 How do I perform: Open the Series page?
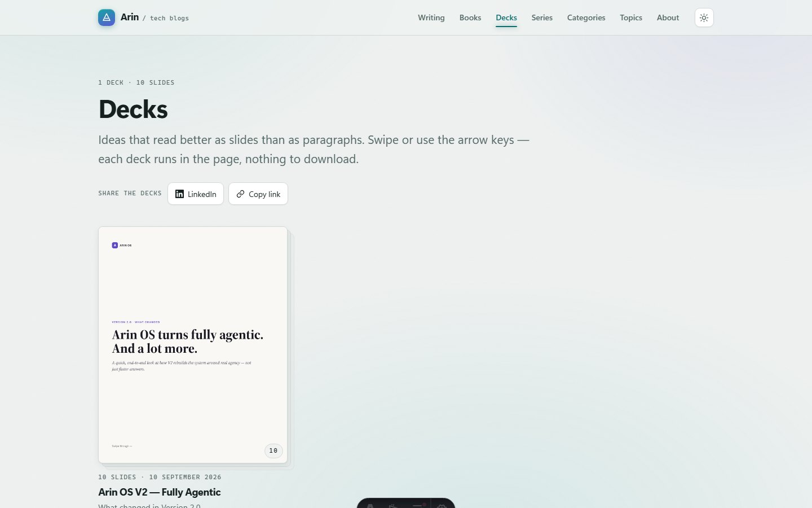542,17
